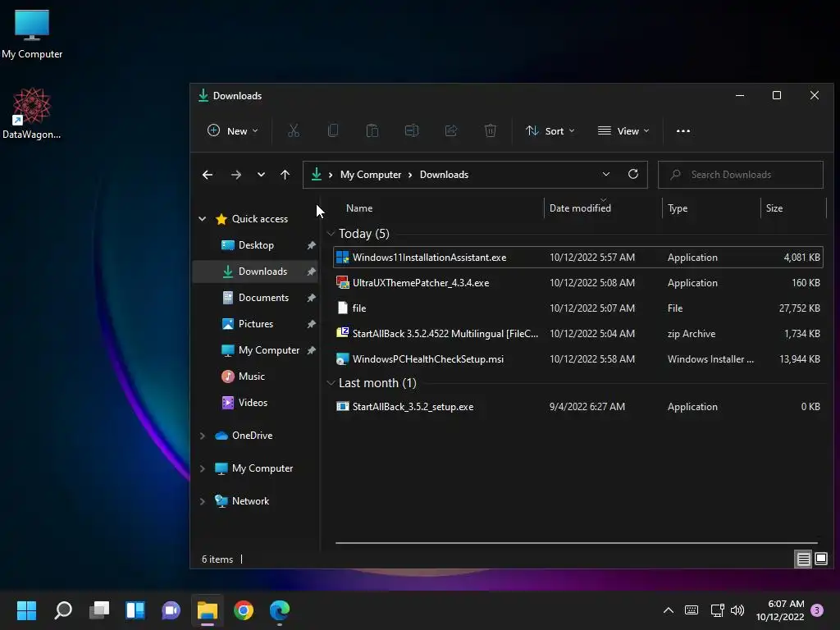Screen dimensions: 840x630
Task: Click the Share icon in toolbar
Action: click(x=451, y=130)
